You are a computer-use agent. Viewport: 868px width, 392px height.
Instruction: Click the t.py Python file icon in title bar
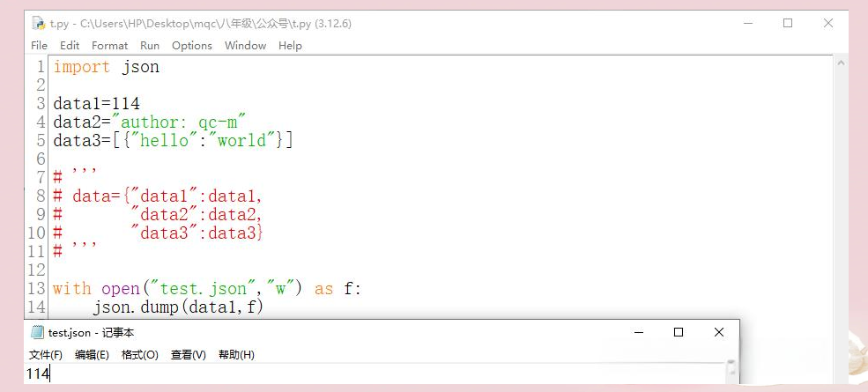coord(38,23)
